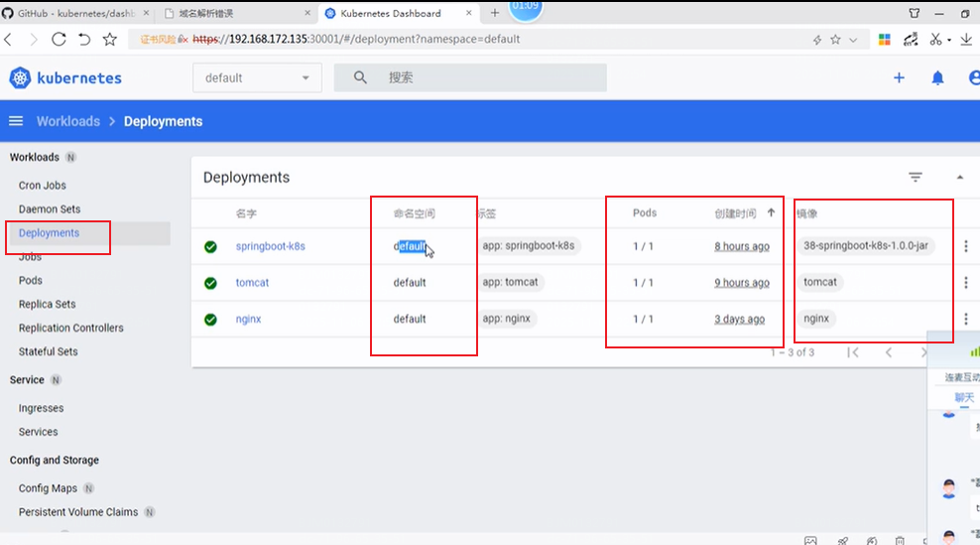Select Deployments in sidebar
The image size is (980, 545).
click(49, 232)
